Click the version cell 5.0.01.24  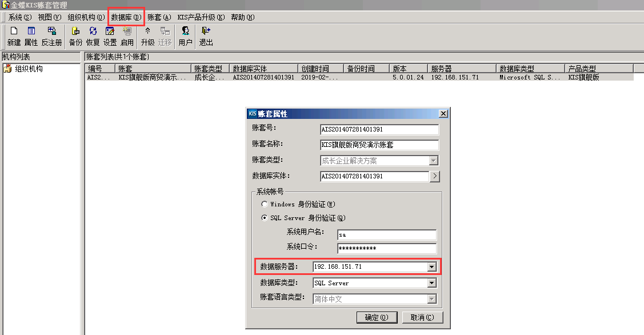pos(408,77)
